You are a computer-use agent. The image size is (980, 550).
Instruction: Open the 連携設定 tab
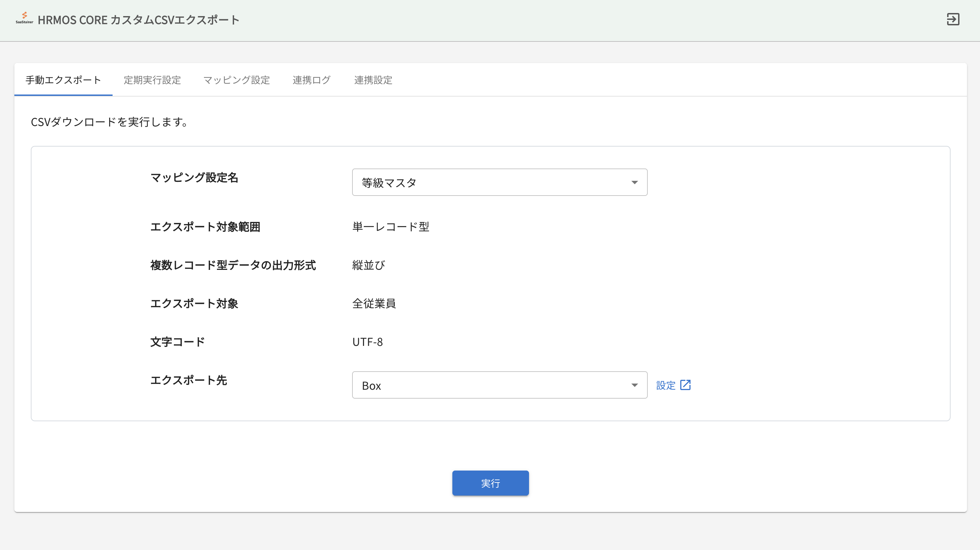373,80
